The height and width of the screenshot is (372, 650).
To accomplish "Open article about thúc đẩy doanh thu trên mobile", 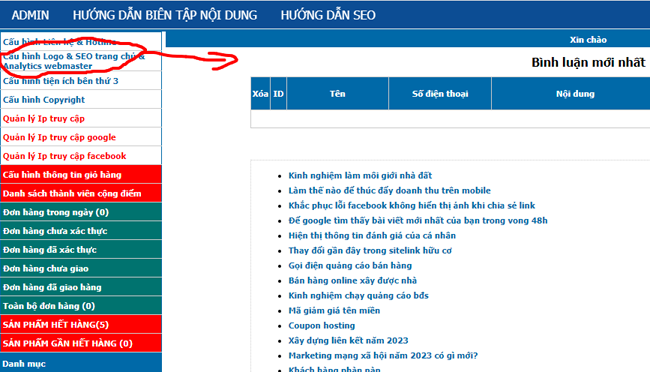I will (389, 190).
